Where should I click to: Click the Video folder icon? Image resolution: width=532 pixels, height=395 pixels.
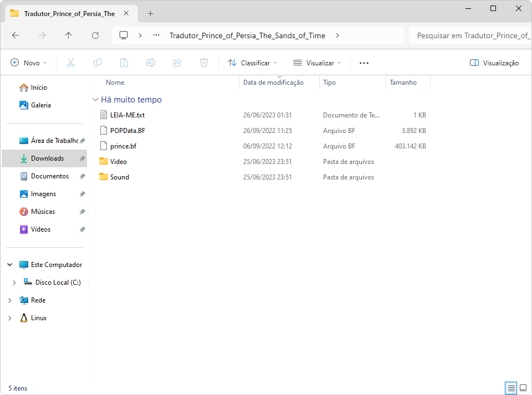click(104, 161)
